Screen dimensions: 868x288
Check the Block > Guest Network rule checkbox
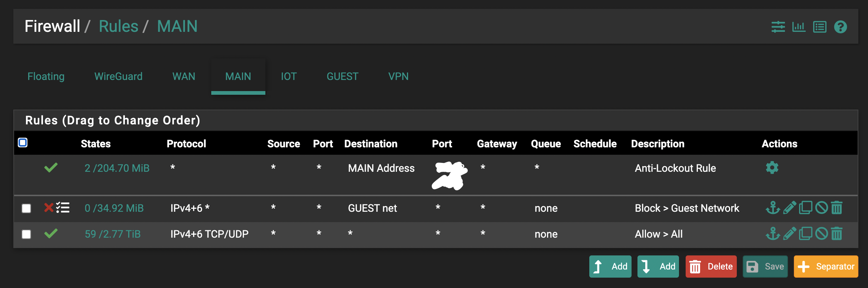point(26,208)
